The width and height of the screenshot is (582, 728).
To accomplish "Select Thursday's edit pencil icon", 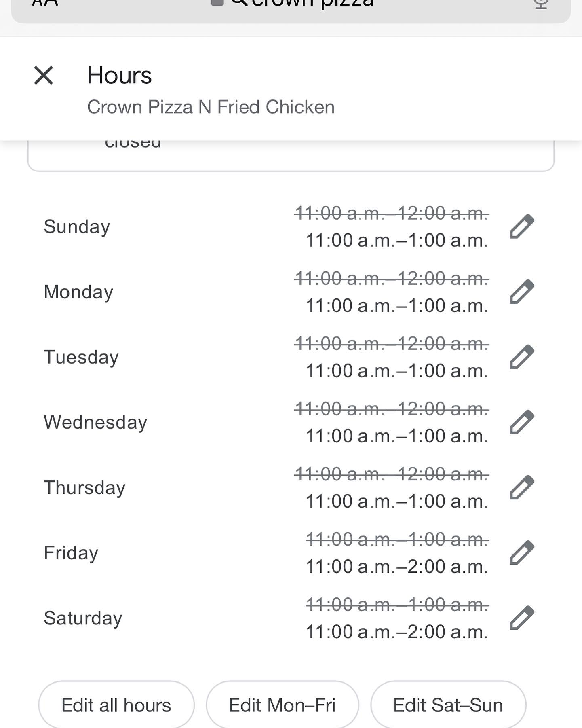I will point(522,487).
